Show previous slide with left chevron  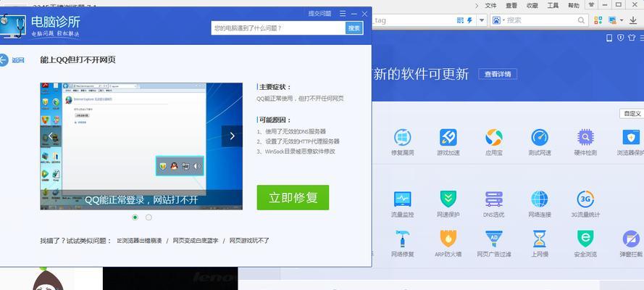[x=51, y=136]
